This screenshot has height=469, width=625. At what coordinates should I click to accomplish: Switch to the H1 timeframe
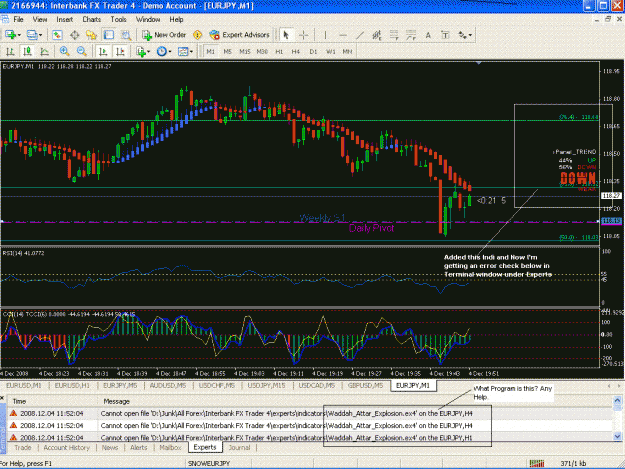click(x=279, y=51)
